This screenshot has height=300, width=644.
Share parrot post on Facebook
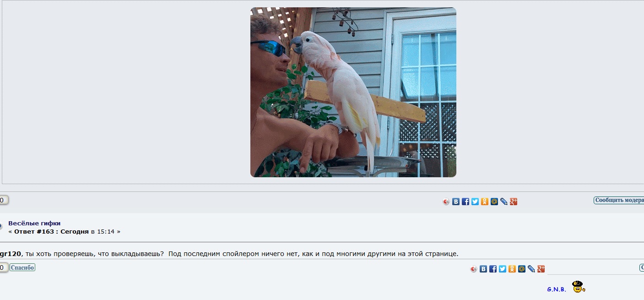(x=465, y=202)
